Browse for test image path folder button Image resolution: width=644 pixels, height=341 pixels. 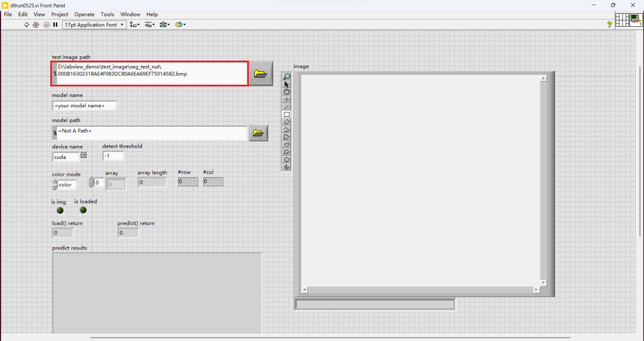coord(261,74)
